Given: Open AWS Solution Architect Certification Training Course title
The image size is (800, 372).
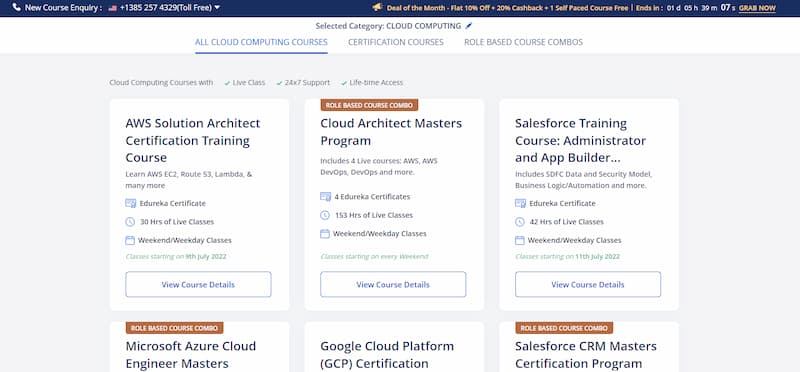Looking at the screenshot, I should pyautogui.click(x=193, y=140).
